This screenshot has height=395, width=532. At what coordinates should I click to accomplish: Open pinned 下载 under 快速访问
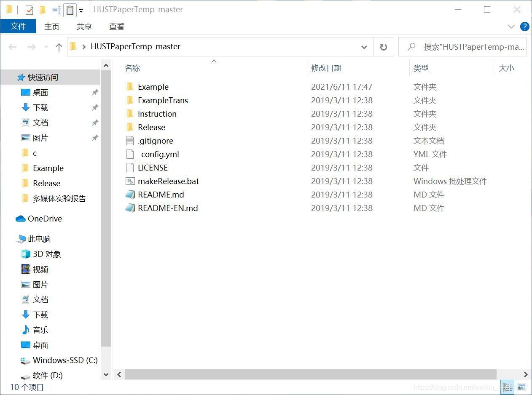(35, 107)
